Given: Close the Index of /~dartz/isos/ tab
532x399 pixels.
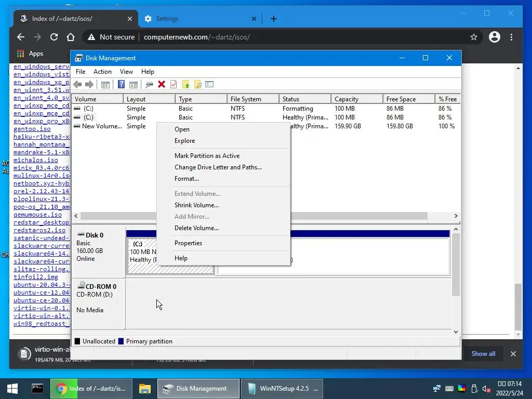Looking at the screenshot, I should pyautogui.click(x=129, y=19).
